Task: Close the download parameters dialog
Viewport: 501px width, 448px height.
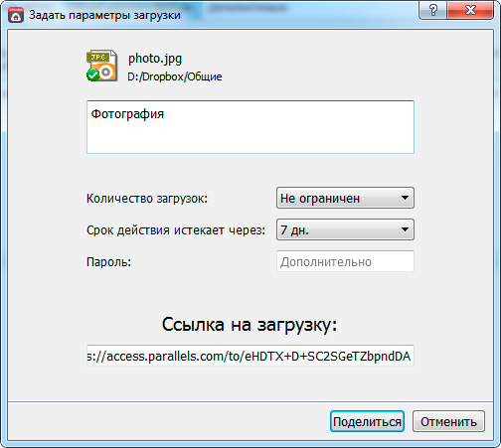Action: point(470,10)
